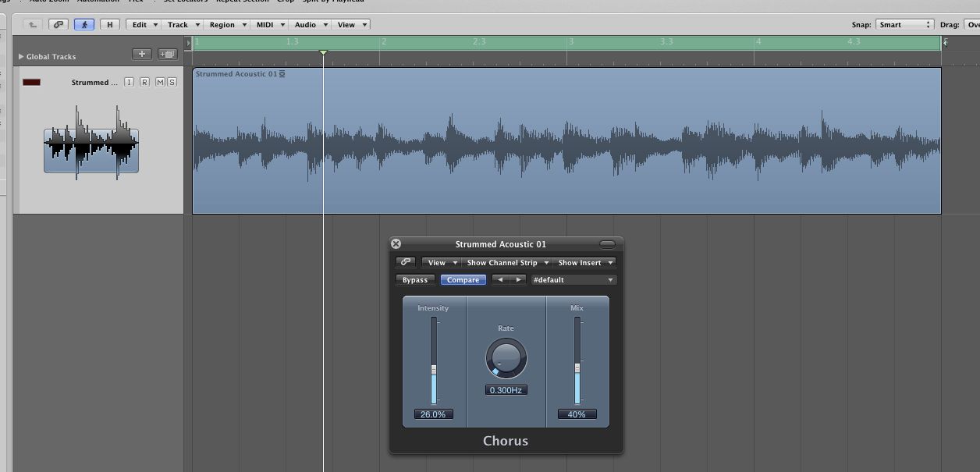Open the Track menu

click(x=183, y=24)
